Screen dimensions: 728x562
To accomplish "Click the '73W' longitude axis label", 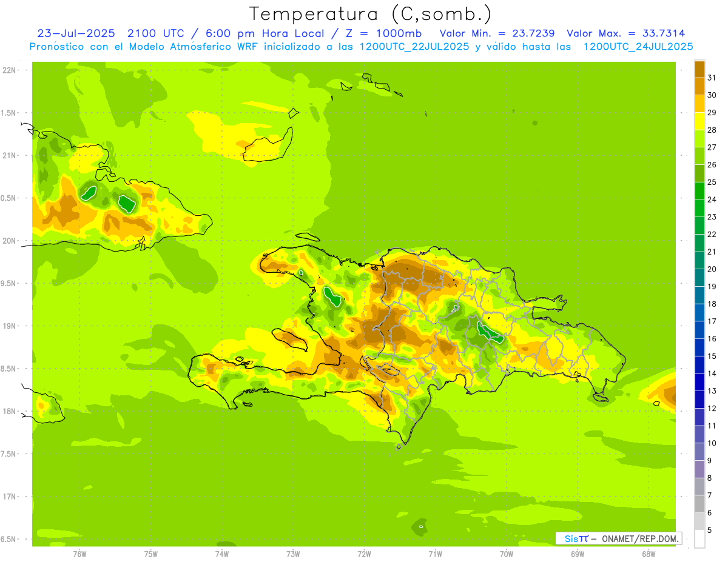I will pyautogui.click(x=293, y=554).
